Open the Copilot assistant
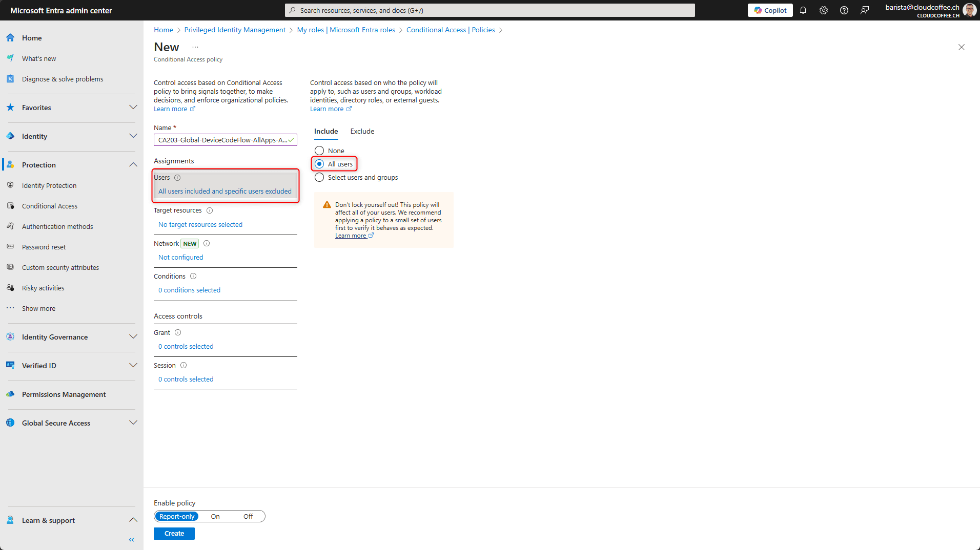 [x=770, y=10]
